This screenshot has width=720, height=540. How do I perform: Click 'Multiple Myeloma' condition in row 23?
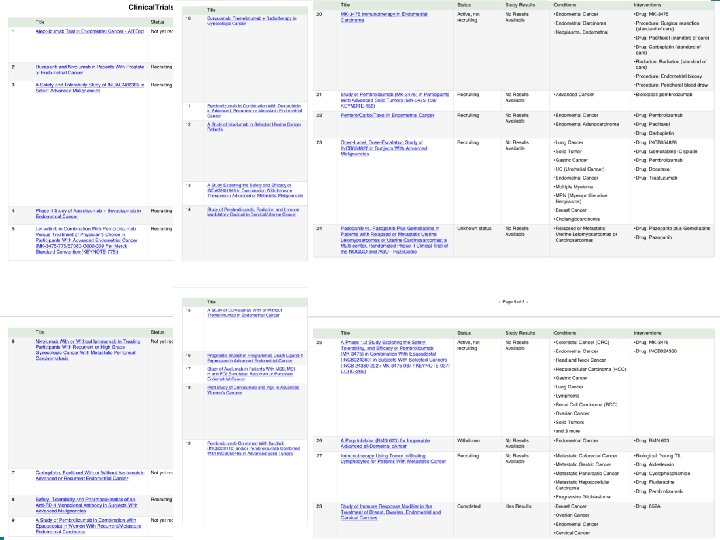click(x=573, y=187)
